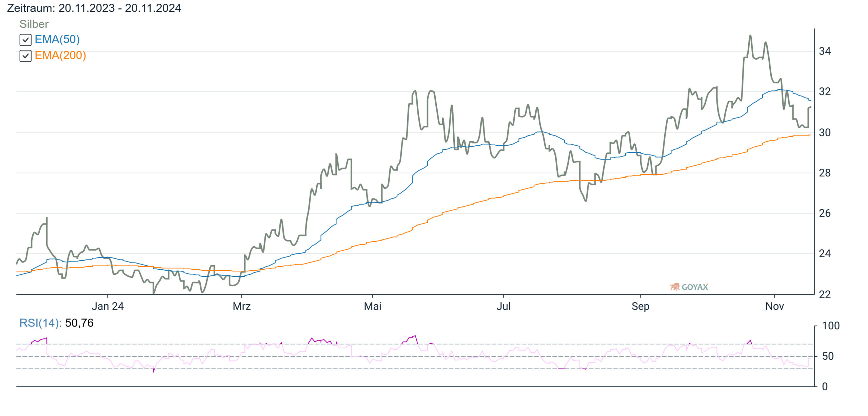Click the RSI(14) indicator label
The height and width of the screenshot is (416, 868).
pyautogui.click(x=40, y=323)
